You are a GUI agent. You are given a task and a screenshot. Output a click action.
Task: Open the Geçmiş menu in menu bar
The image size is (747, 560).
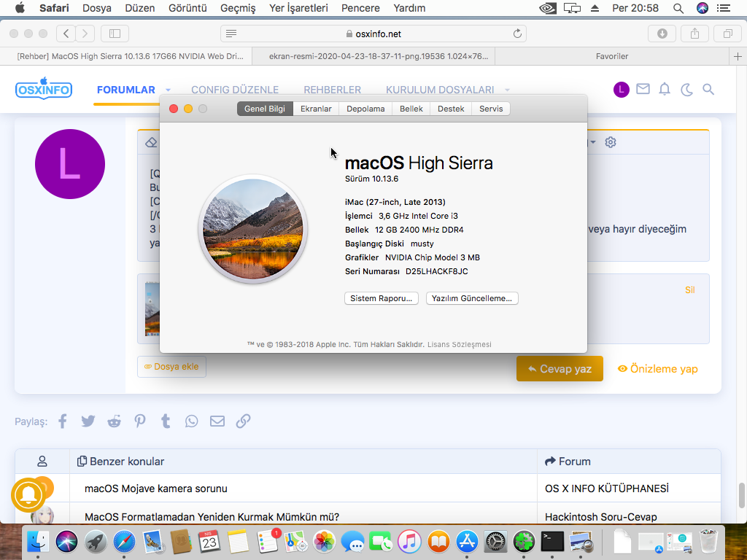[238, 8]
